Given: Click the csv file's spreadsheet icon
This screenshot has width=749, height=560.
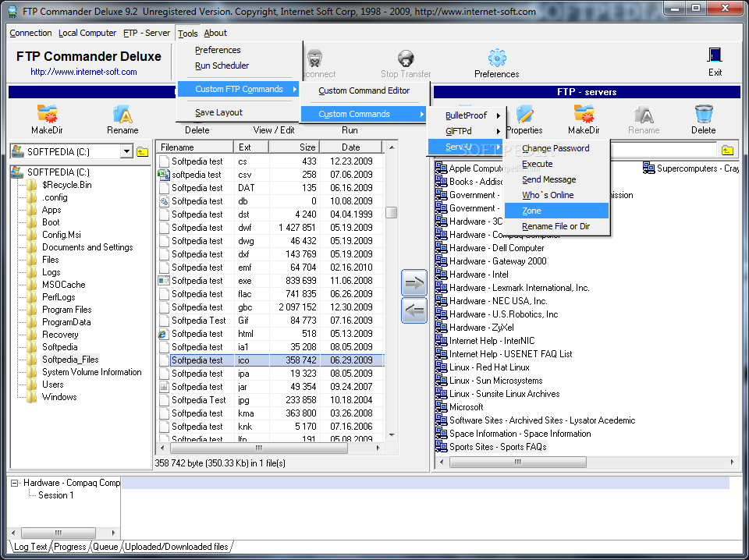Looking at the screenshot, I should 164,174.
